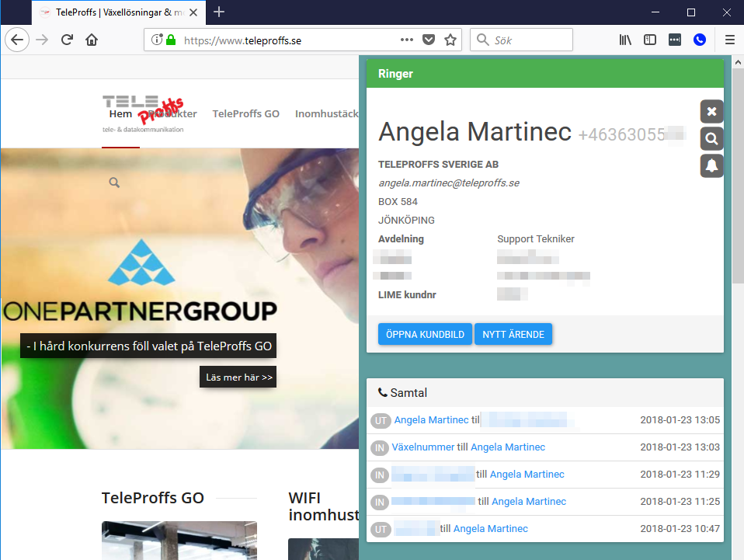Click the browser forward arrow
This screenshot has height=560, width=744.
tap(42, 40)
